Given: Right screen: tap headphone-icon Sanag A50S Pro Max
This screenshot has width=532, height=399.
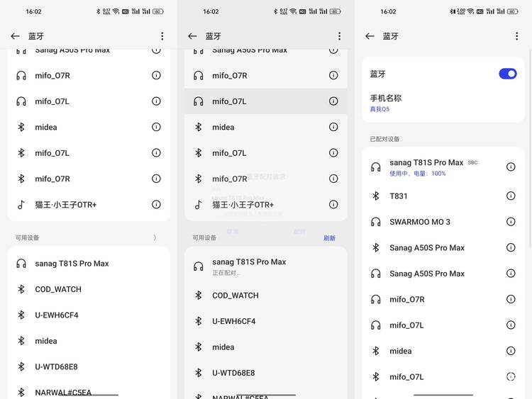Looking at the screenshot, I should 443,274.
